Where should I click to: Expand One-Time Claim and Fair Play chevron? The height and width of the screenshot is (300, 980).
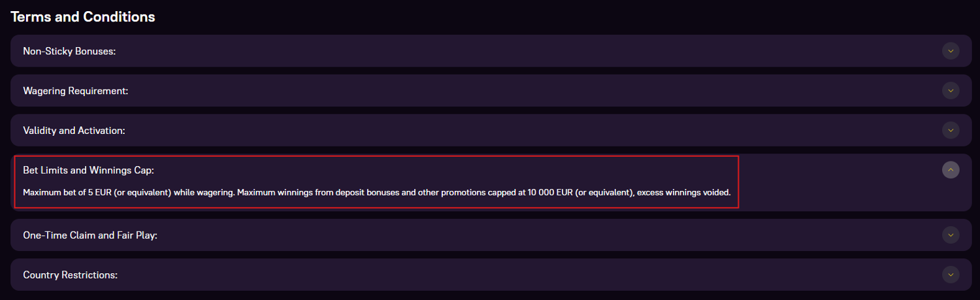pos(951,235)
